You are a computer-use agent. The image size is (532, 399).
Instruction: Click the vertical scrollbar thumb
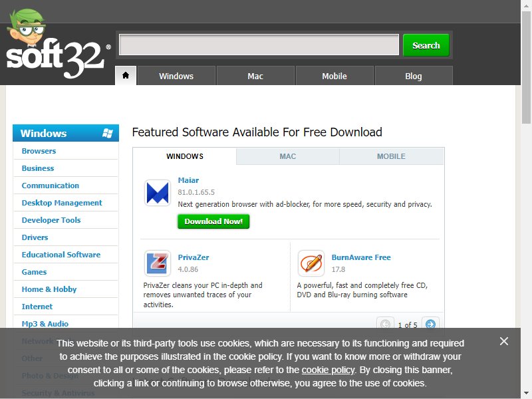(x=526, y=68)
